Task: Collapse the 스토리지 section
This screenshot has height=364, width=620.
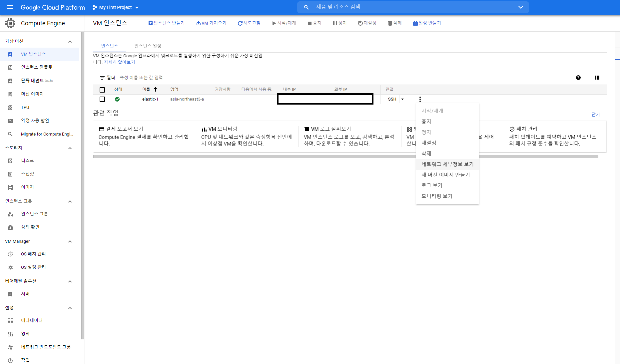Action: (70, 148)
